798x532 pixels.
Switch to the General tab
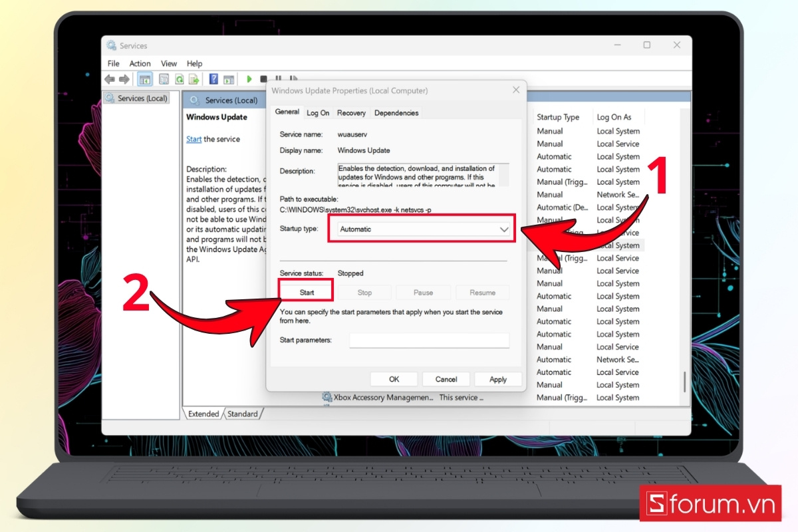pos(287,112)
